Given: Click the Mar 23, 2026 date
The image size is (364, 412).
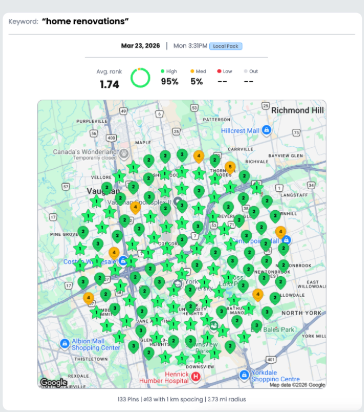Looking at the screenshot, I should click(x=140, y=46).
